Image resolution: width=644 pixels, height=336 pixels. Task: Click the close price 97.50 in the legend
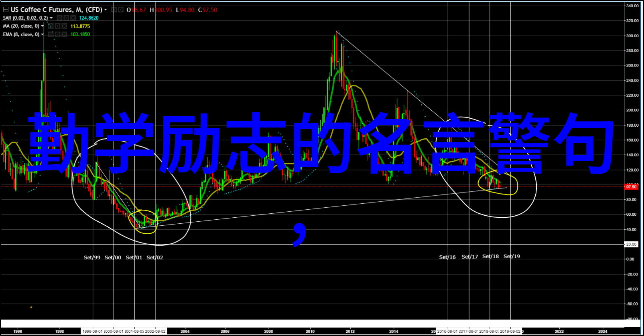[210, 10]
